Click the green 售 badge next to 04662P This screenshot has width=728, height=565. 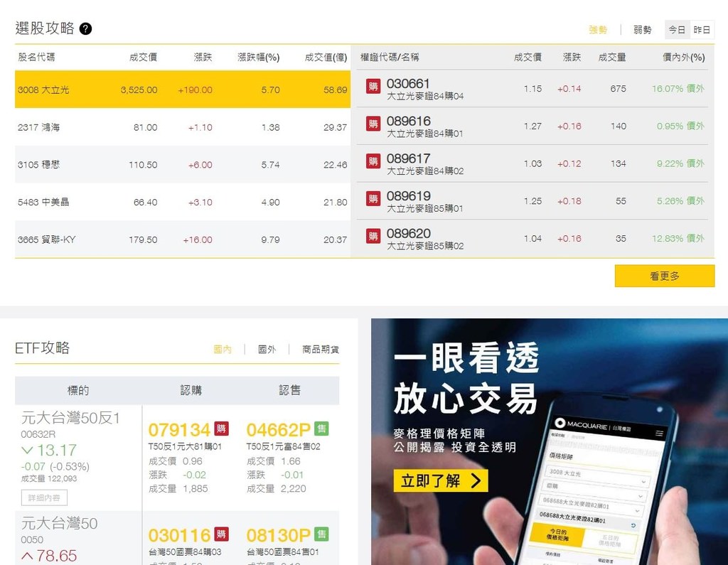pyautogui.click(x=321, y=429)
